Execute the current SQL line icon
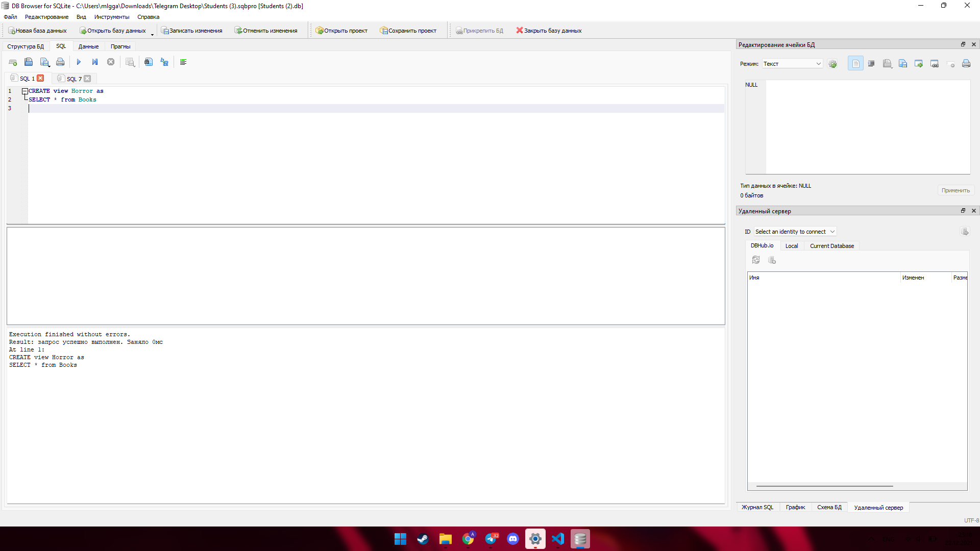 (95, 62)
